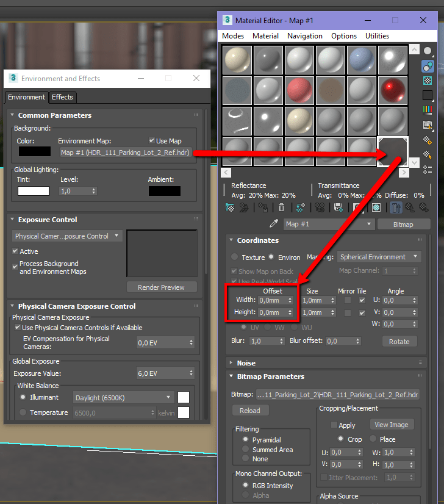Collapse the Common Parameters rollout
This screenshot has height=504, width=444.
coord(12,115)
